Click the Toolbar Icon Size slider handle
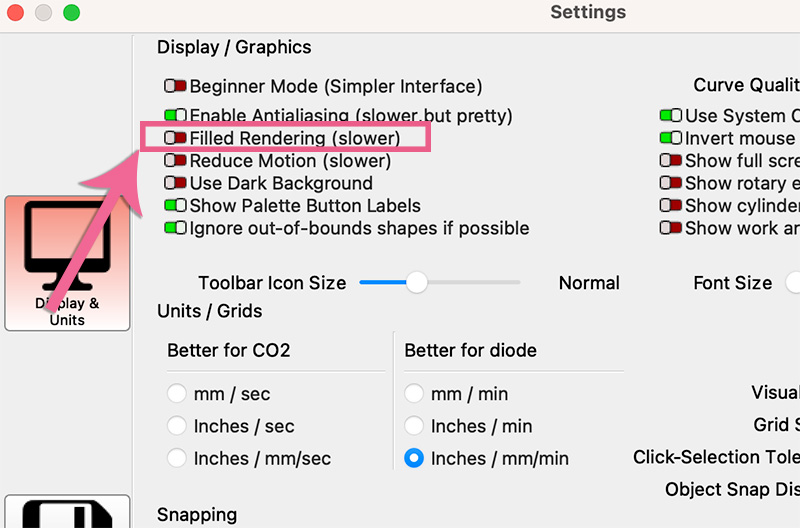800x528 pixels. (x=416, y=283)
